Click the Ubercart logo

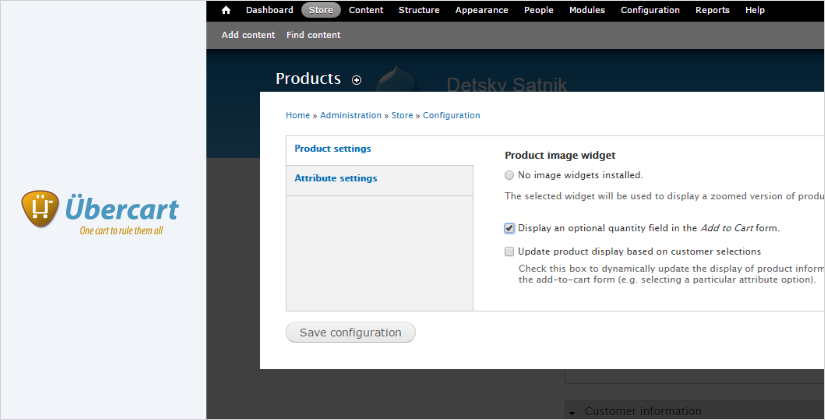(100, 211)
